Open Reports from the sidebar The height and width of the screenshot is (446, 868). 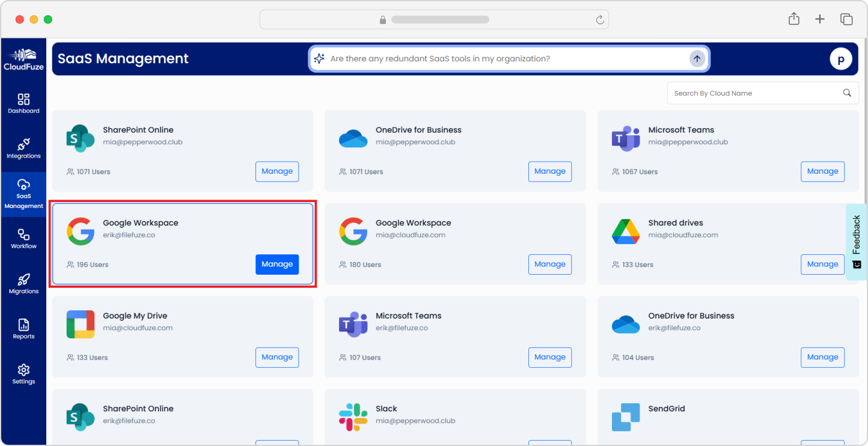pos(23,329)
